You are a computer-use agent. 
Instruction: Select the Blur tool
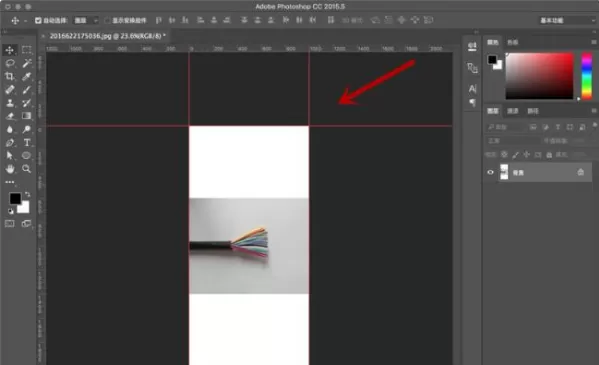[10, 129]
